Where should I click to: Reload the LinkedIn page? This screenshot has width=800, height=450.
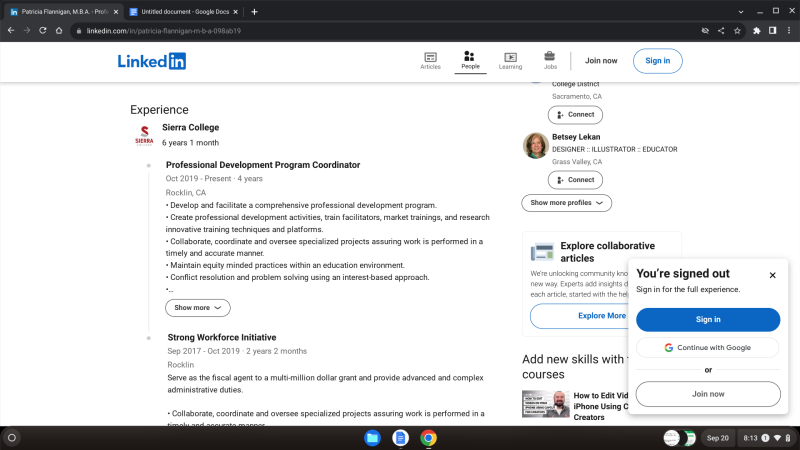click(x=43, y=31)
